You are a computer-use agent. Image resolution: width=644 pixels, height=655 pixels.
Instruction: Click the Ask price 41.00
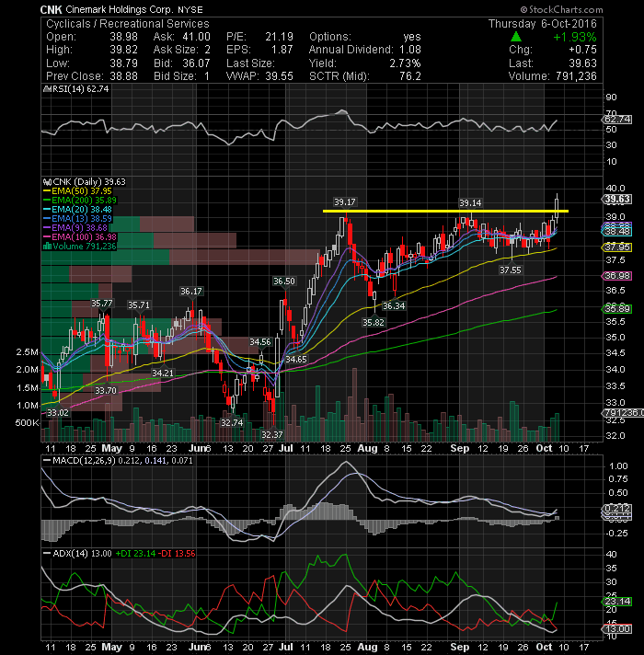[196, 37]
